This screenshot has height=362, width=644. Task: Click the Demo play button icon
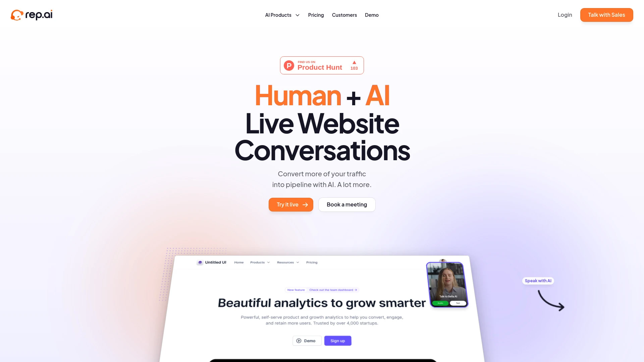299,340
